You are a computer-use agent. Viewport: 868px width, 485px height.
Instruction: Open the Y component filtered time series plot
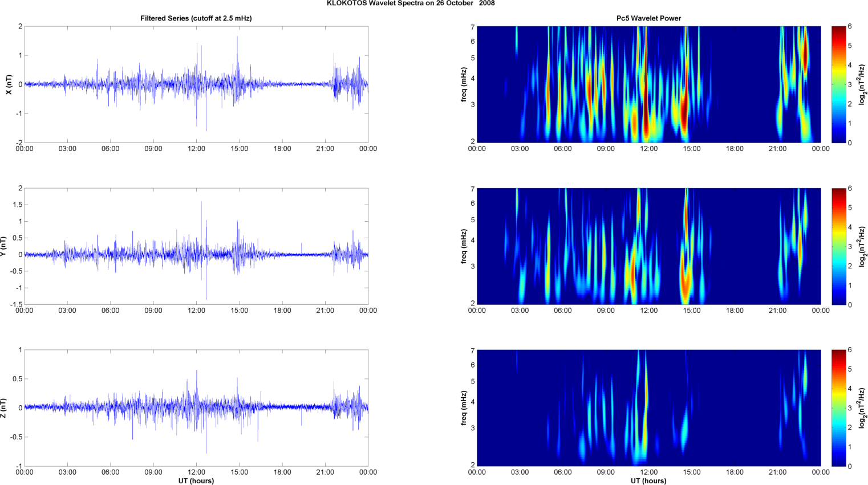(196, 246)
